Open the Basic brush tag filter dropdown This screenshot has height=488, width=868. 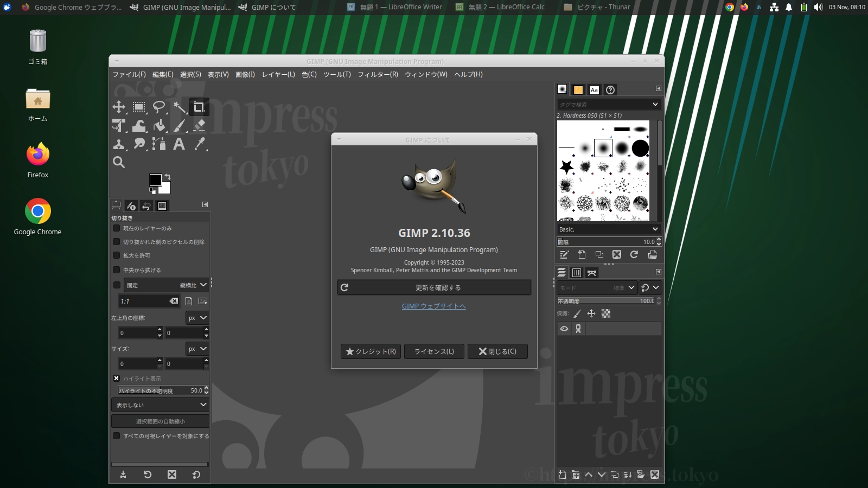coord(609,229)
